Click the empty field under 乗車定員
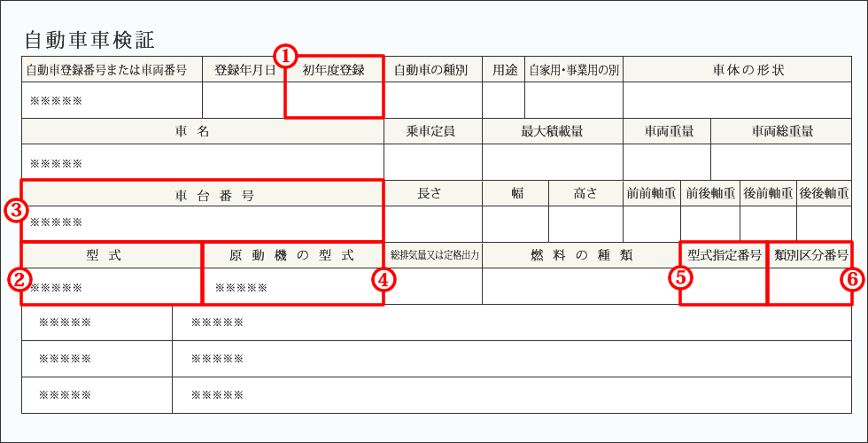Image resolution: width=868 pixels, height=443 pixels. tap(432, 161)
